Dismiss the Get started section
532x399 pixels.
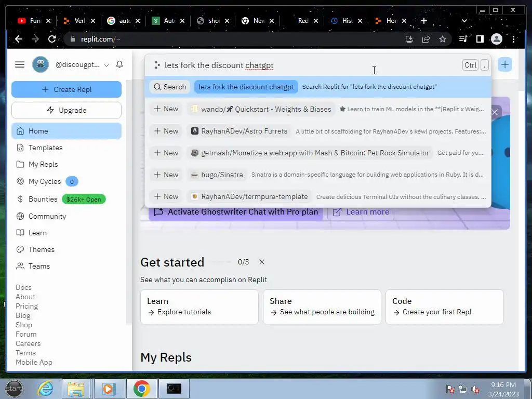point(262,262)
